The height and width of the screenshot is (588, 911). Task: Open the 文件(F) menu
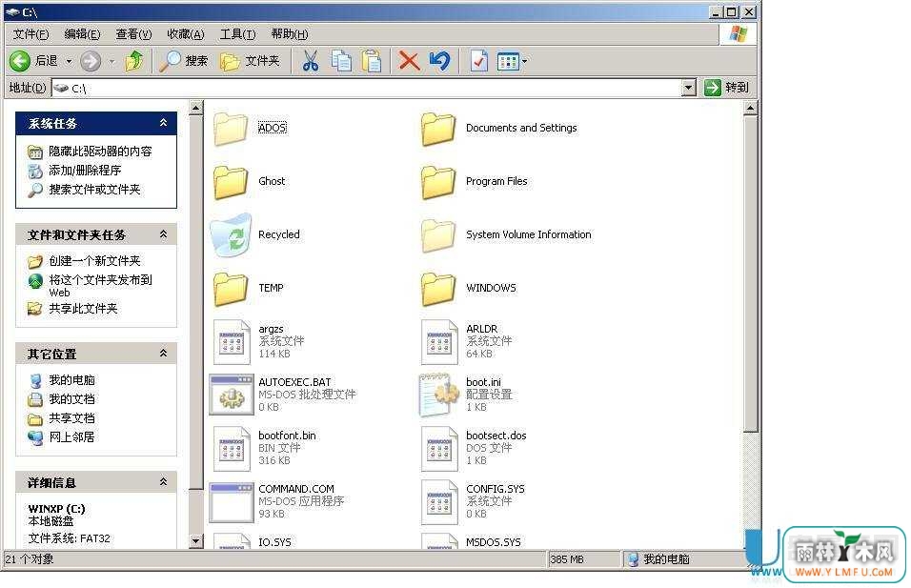point(30,34)
